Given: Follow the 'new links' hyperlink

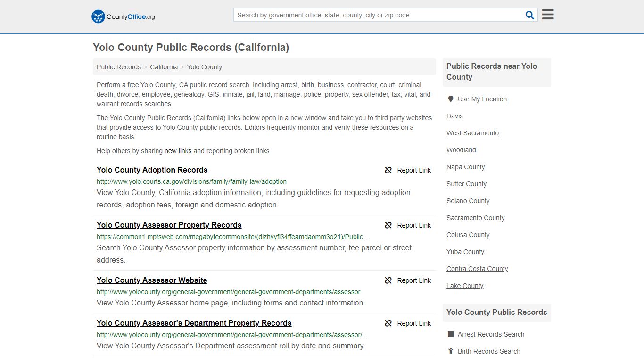Looking at the screenshot, I should 178,151.
